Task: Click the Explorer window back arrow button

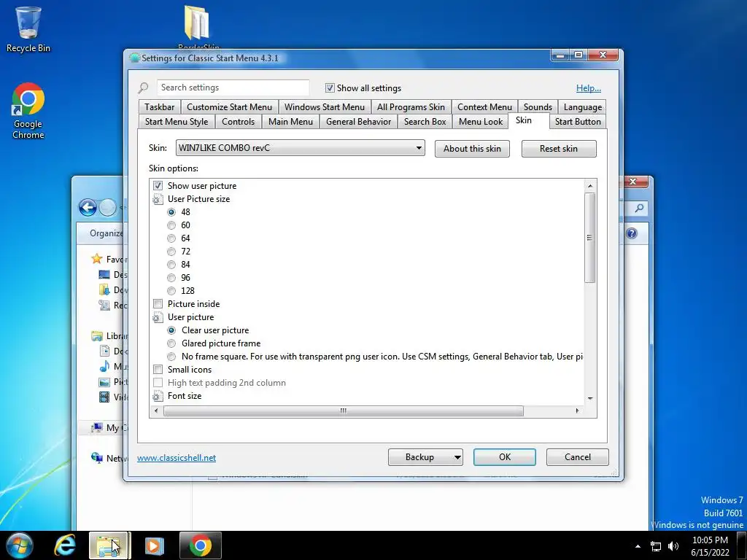Action: point(88,208)
